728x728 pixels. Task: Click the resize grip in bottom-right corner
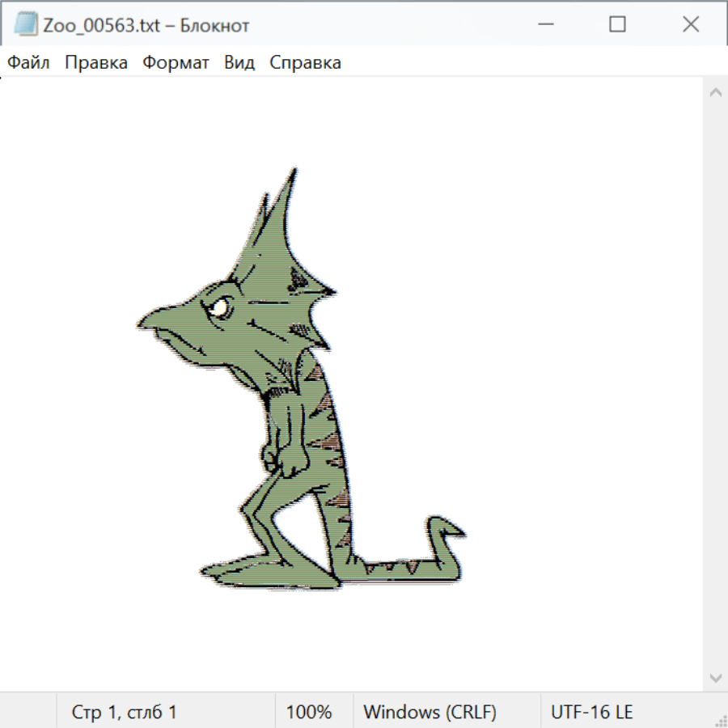pyautogui.click(x=720, y=720)
